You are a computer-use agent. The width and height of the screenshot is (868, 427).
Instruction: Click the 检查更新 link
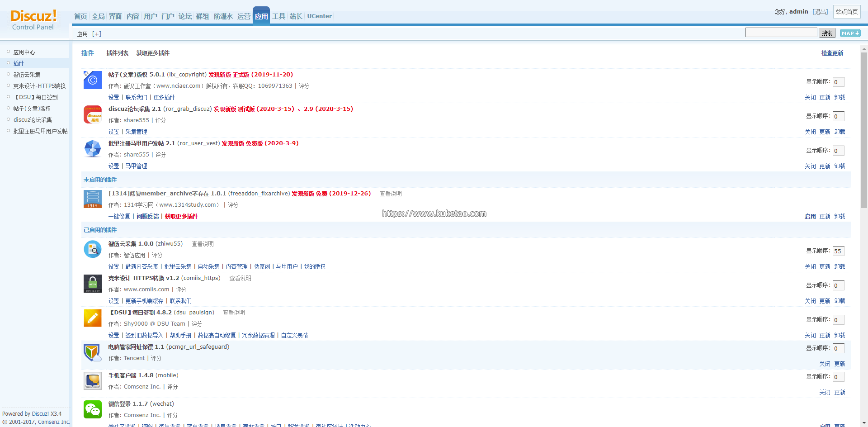coord(832,53)
